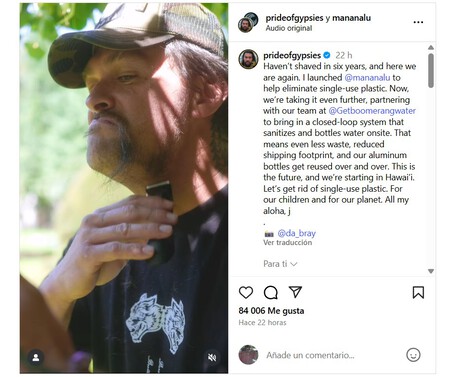Viewport: 450px width, 377px height.
Task: Click Ver traducción to translate caption
Action: pyautogui.click(x=287, y=242)
